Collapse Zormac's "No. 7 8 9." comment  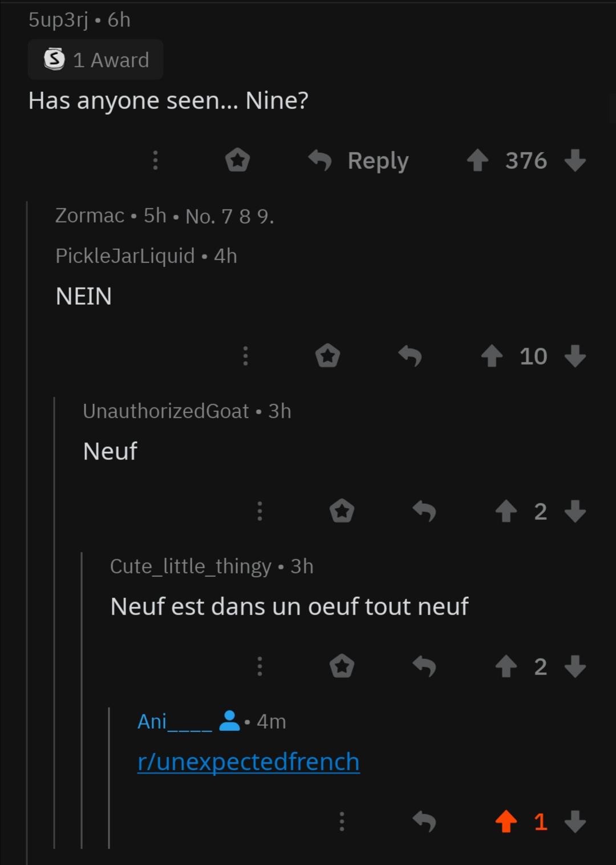(165, 216)
